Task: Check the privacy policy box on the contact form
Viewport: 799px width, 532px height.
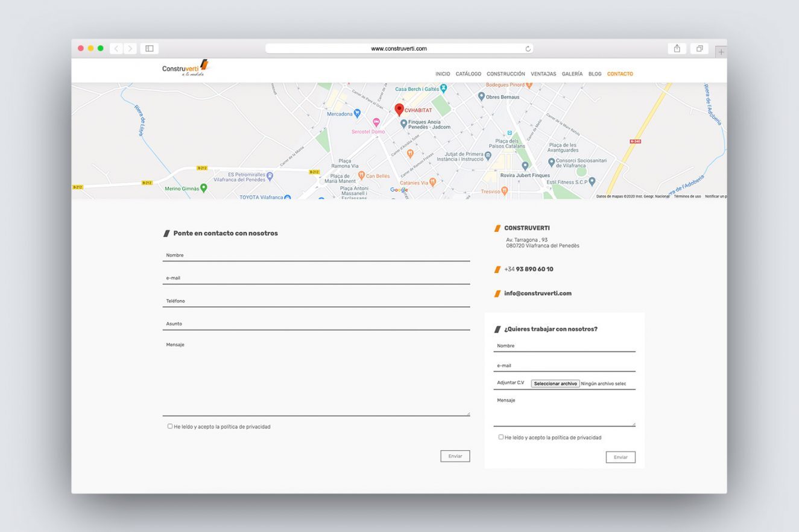Action: click(170, 426)
